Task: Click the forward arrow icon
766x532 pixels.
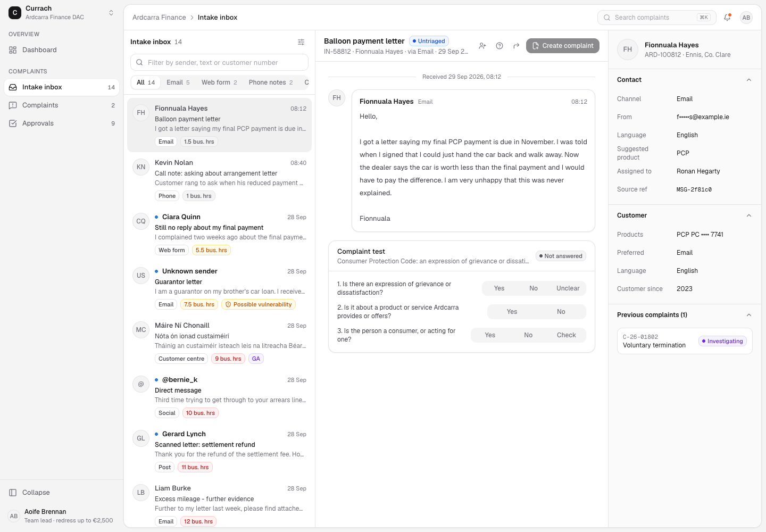Action: tap(516, 46)
